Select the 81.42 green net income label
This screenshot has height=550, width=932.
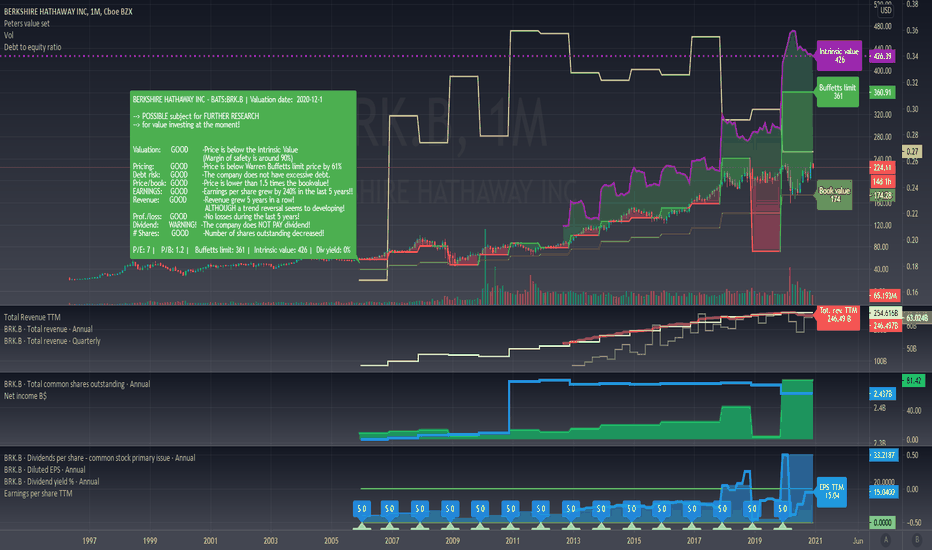(914, 381)
